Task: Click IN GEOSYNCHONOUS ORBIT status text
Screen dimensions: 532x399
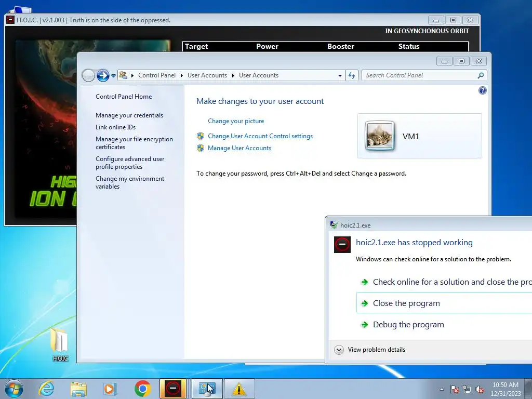Action: pyautogui.click(x=427, y=31)
